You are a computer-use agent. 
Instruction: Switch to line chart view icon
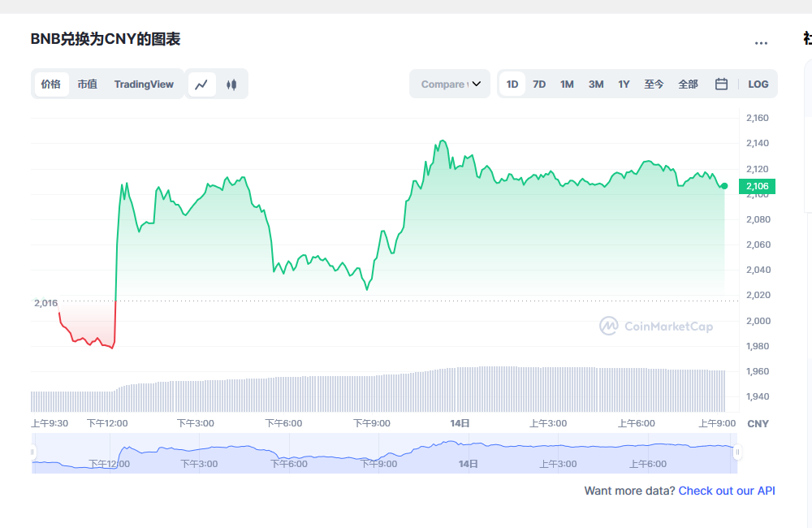point(202,84)
